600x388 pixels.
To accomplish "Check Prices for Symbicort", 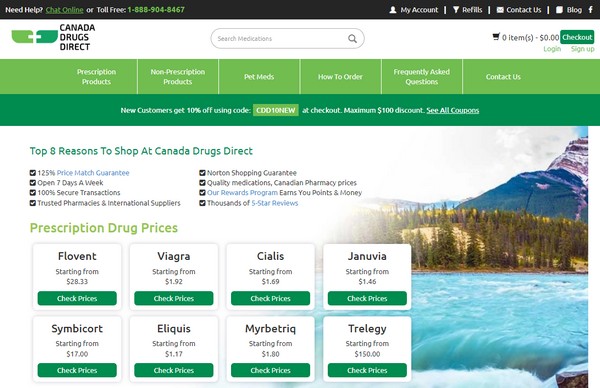I will coord(77,370).
